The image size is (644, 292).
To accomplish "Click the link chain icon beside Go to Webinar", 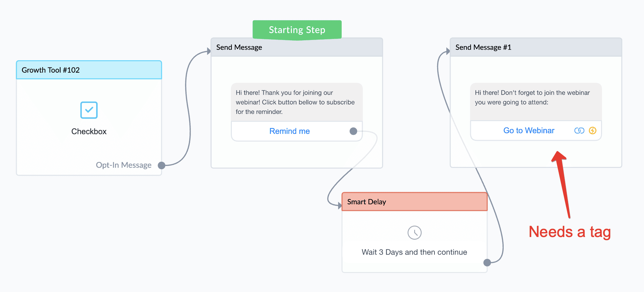I will (x=579, y=131).
